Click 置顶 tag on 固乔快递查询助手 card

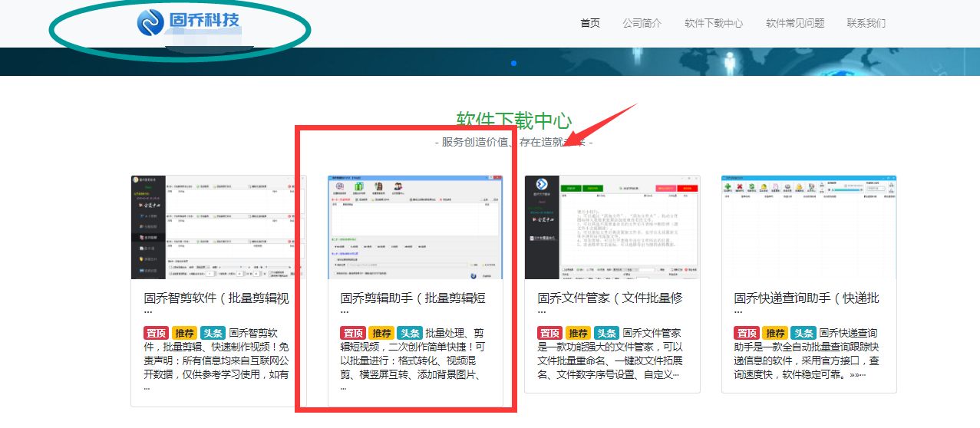point(747,333)
